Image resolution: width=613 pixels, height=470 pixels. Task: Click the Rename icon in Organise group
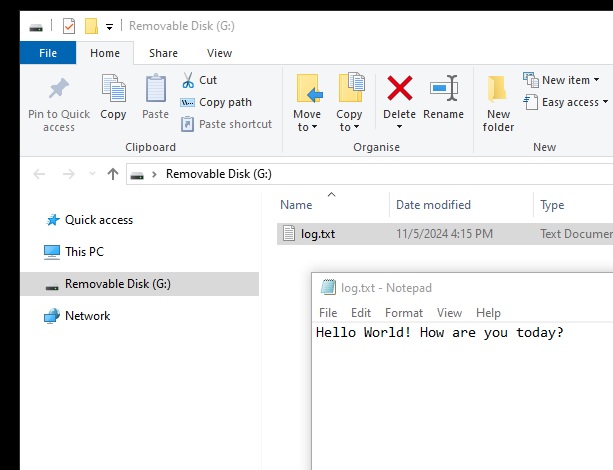[x=443, y=89]
